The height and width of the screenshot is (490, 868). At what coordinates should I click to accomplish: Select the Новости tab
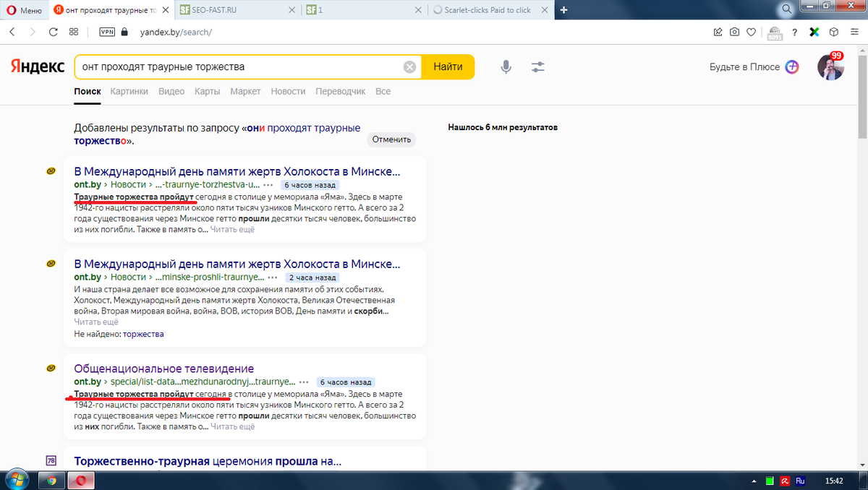[x=289, y=92]
